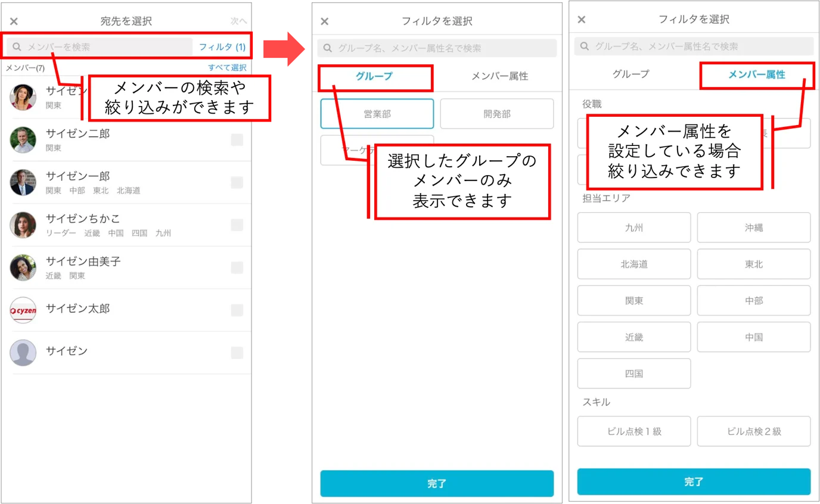
Task: Click the gray default avatar of サイゼン
Action: pyautogui.click(x=23, y=353)
